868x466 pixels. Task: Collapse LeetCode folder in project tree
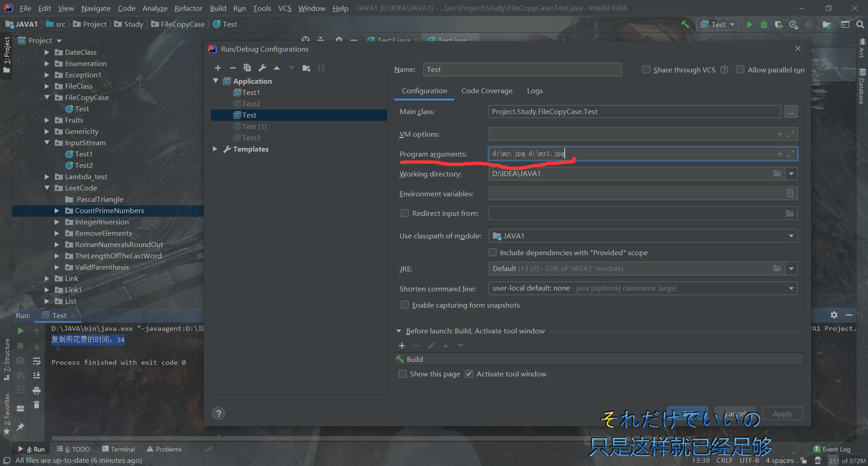tap(47, 188)
